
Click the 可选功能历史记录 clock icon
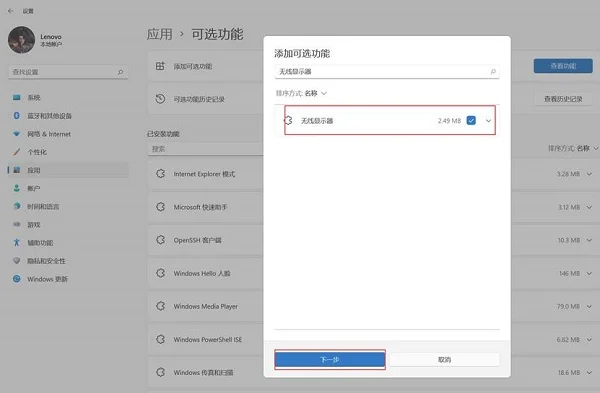pos(160,99)
